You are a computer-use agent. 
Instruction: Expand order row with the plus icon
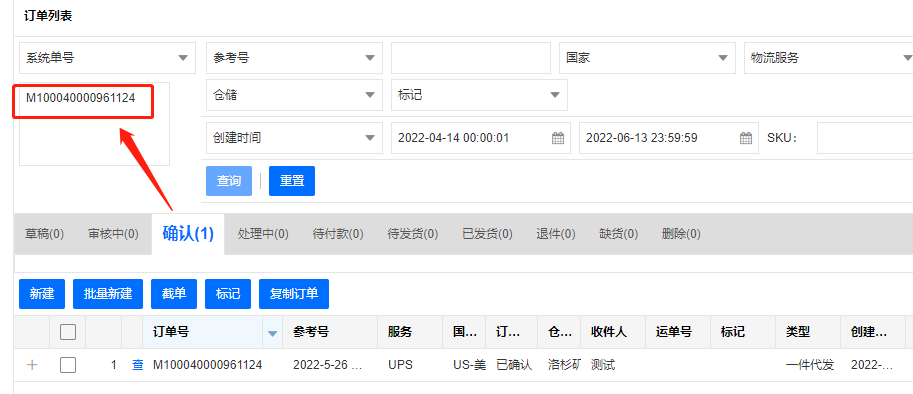32,365
